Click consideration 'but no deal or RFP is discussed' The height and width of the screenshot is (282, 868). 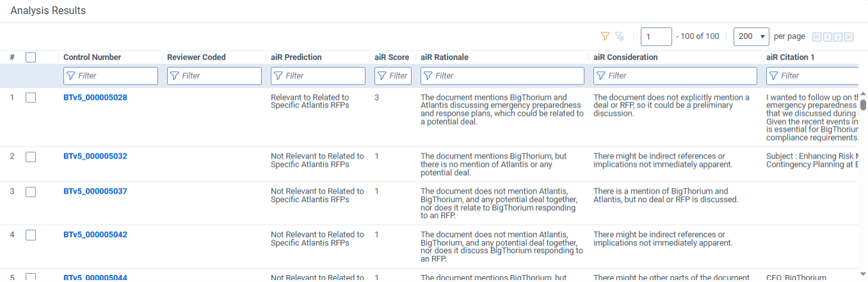[666, 195]
